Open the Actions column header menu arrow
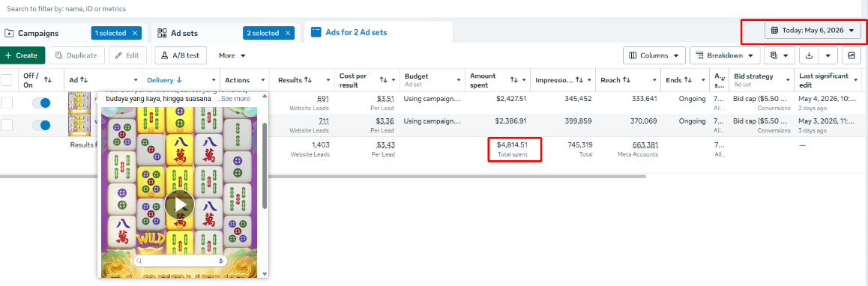The width and height of the screenshot is (868, 286). click(262, 80)
